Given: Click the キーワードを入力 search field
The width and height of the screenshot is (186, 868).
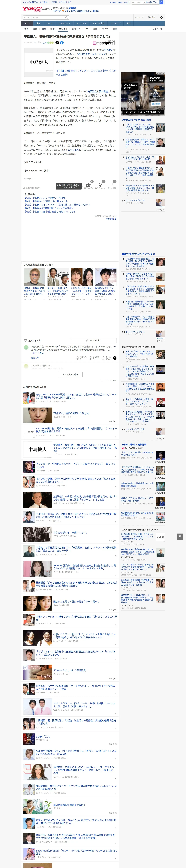Looking at the screenshot, I should [x=44, y=18].
